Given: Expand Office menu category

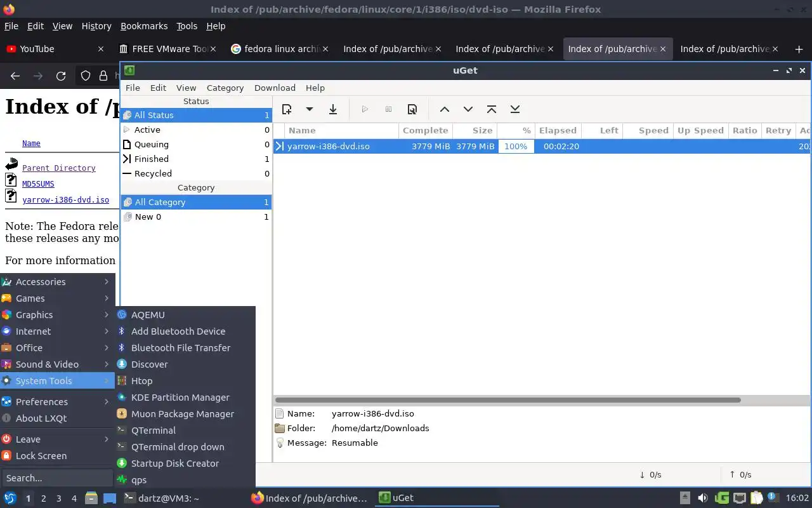Looking at the screenshot, I should coord(57,348).
